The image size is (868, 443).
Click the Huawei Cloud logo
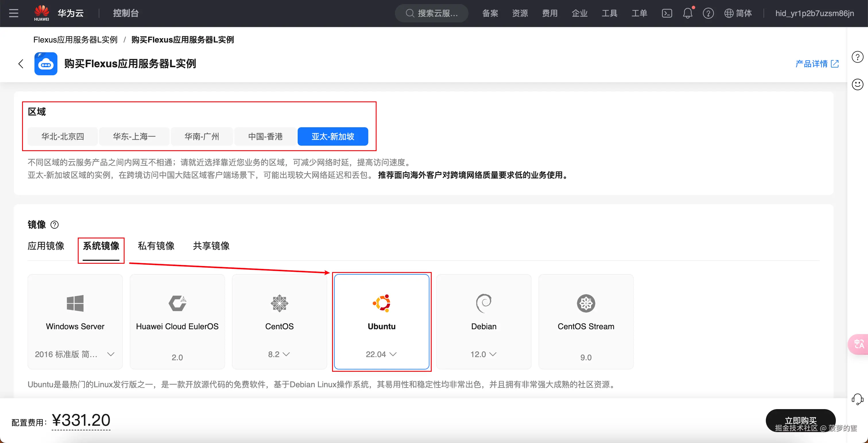[41, 13]
